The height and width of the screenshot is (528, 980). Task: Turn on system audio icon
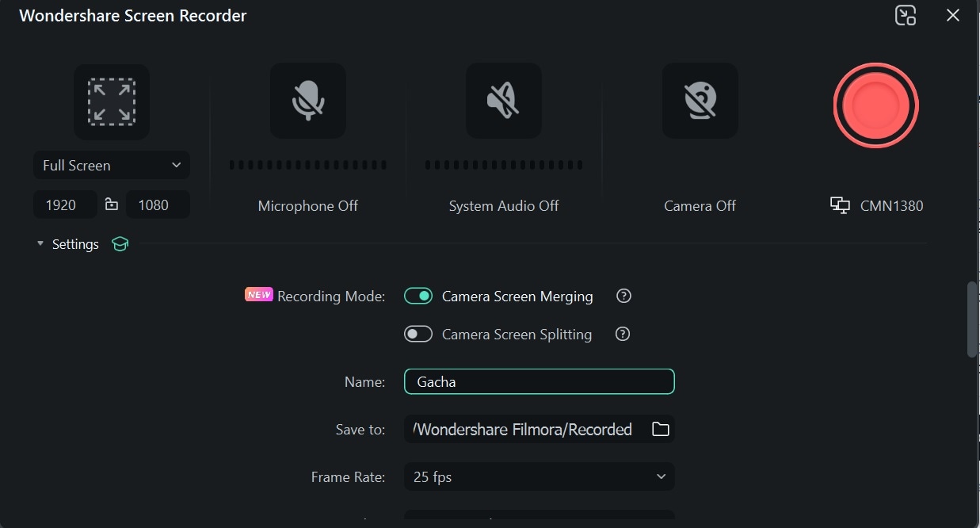tap(503, 101)
